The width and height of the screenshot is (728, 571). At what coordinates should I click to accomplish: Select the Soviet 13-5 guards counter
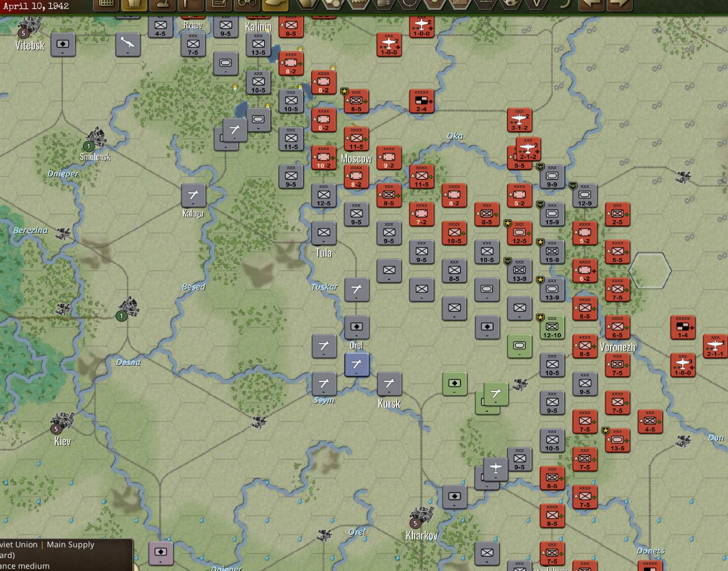click(x=617, y=440)
